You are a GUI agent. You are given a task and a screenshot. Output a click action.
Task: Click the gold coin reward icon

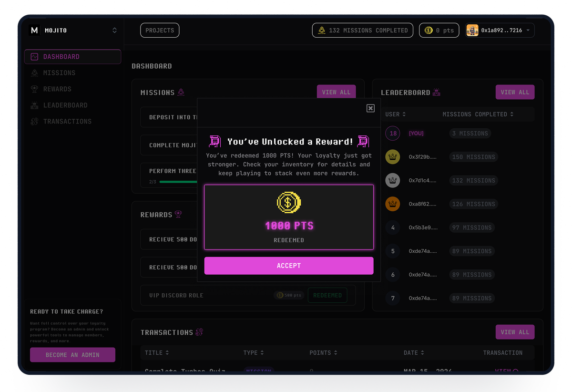289,202
